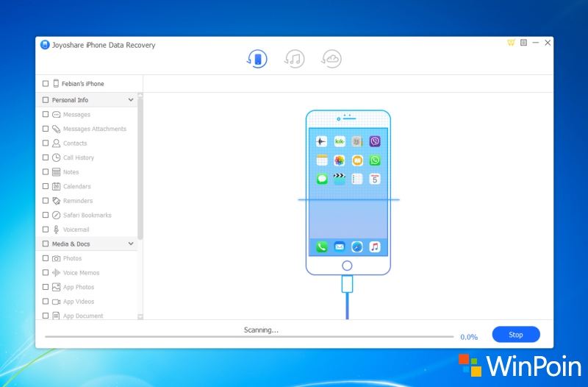Image resolution: width=588 pixels, height=387 pixels.
Task: Click the Voicemail microphone icon
Action: point(56,230)
